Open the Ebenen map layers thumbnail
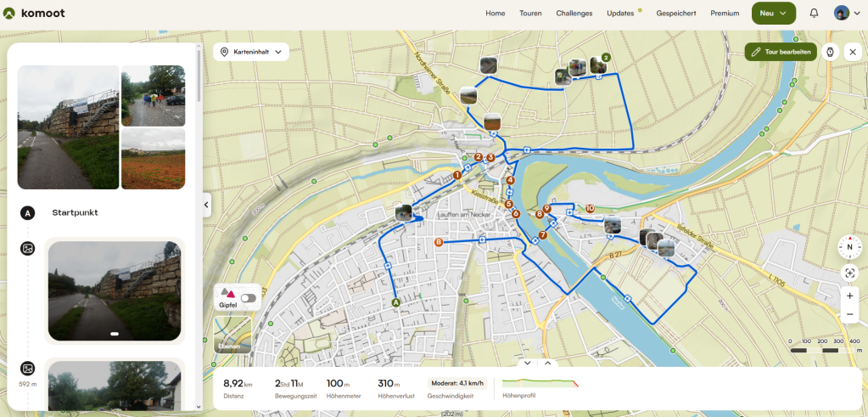The width and height of the screenshot is (868, 417). pos(232,335)
